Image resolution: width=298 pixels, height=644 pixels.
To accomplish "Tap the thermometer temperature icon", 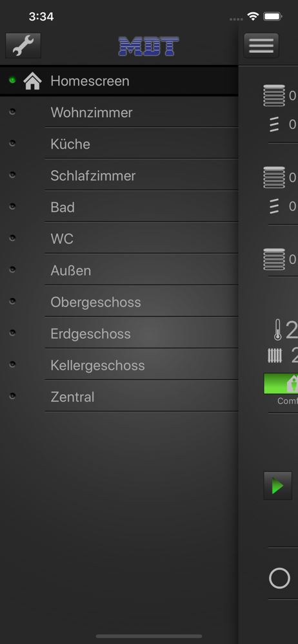I will tap(278, 329).
